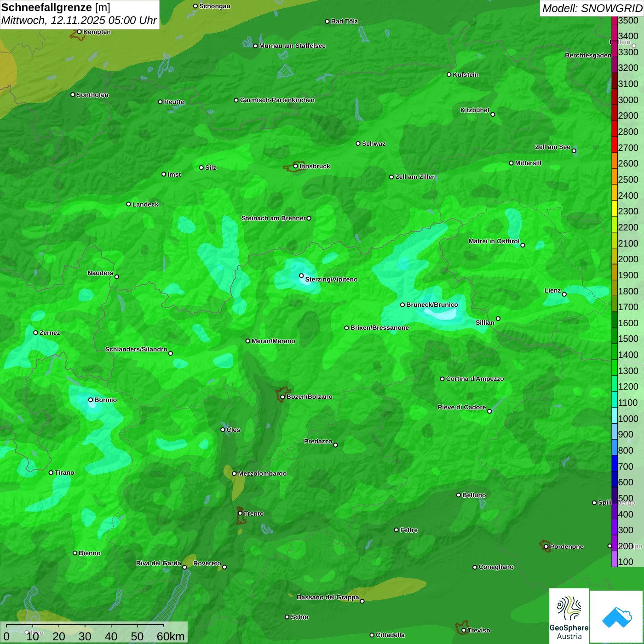The width and height of the screenshot is (644, 644).
Task: Click the Schneefallgrenze [m] title
Action: point(56,7)
